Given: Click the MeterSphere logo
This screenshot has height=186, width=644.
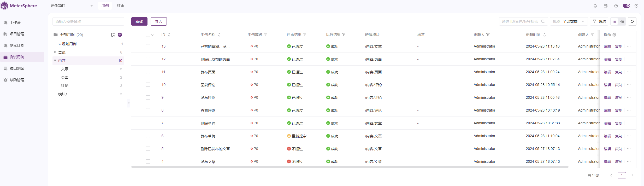Looking at the screenshot, I should [19, 6].
